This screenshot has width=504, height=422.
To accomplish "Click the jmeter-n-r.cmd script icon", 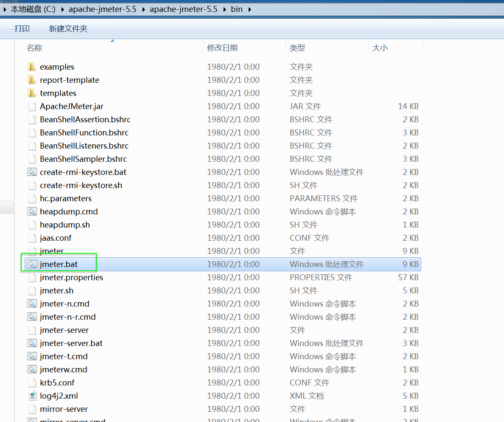I will [x=32, y=317].
